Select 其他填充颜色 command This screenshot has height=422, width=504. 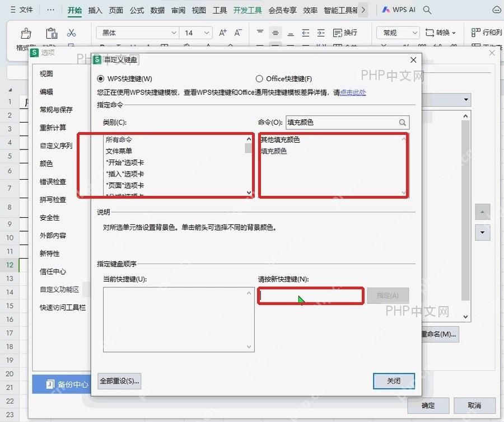(x=280, y=140)
